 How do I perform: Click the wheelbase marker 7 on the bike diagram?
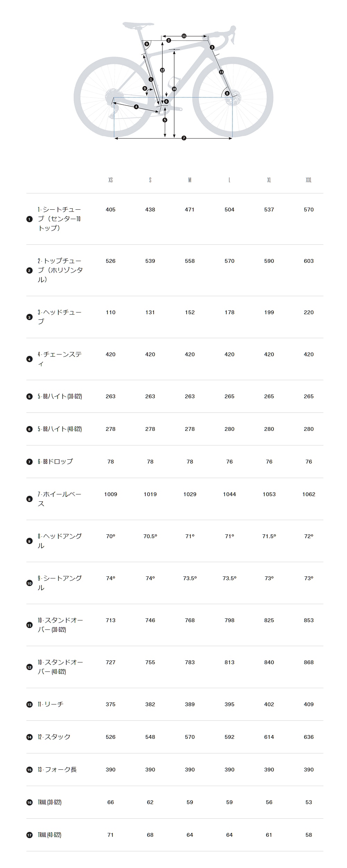coord(184,138)
